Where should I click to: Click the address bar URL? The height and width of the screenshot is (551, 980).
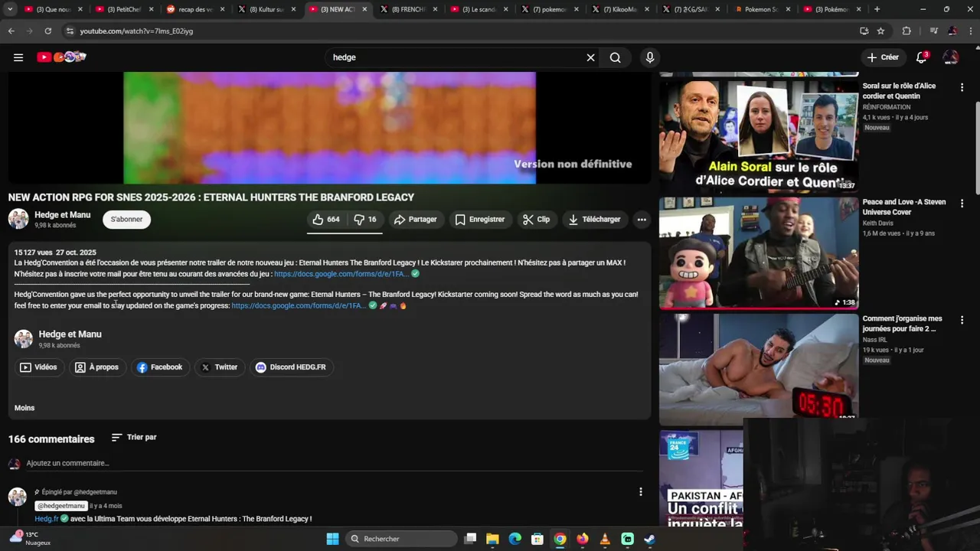coord(136,31)
